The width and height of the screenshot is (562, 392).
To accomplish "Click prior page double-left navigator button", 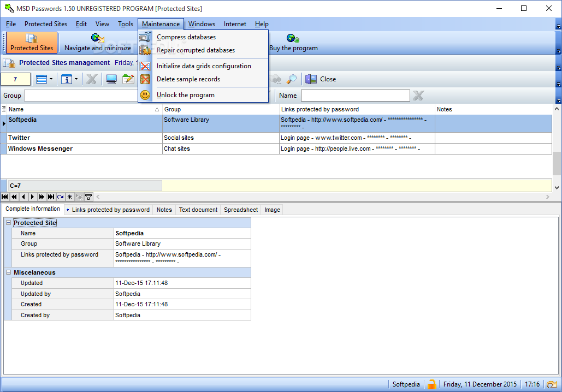I will click(14, 197).
